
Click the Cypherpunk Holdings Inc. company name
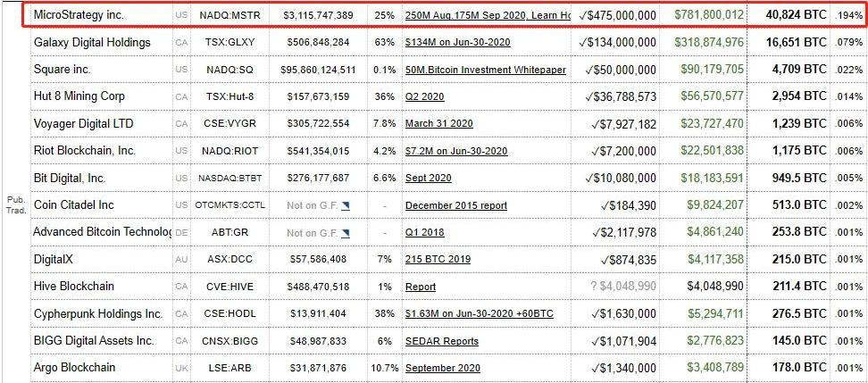click(98, 314)
